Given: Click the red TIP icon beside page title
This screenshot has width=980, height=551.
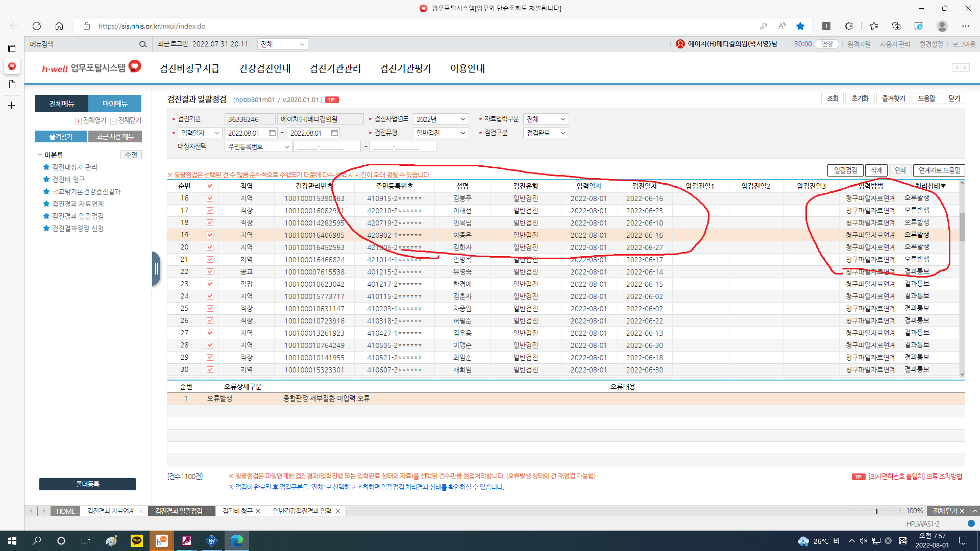Looking at the screenshot, I should coord(332,100).
